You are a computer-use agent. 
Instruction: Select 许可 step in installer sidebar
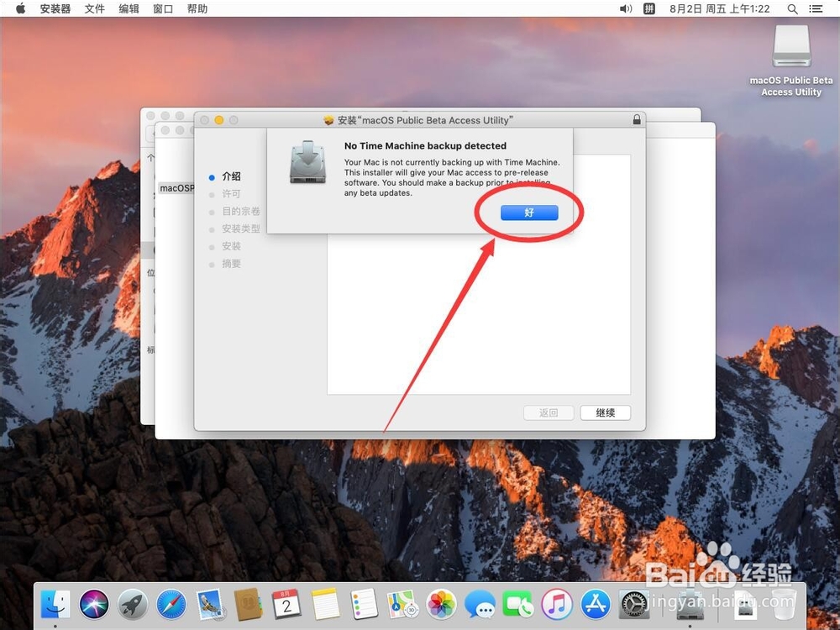click(x=232, y=194)
